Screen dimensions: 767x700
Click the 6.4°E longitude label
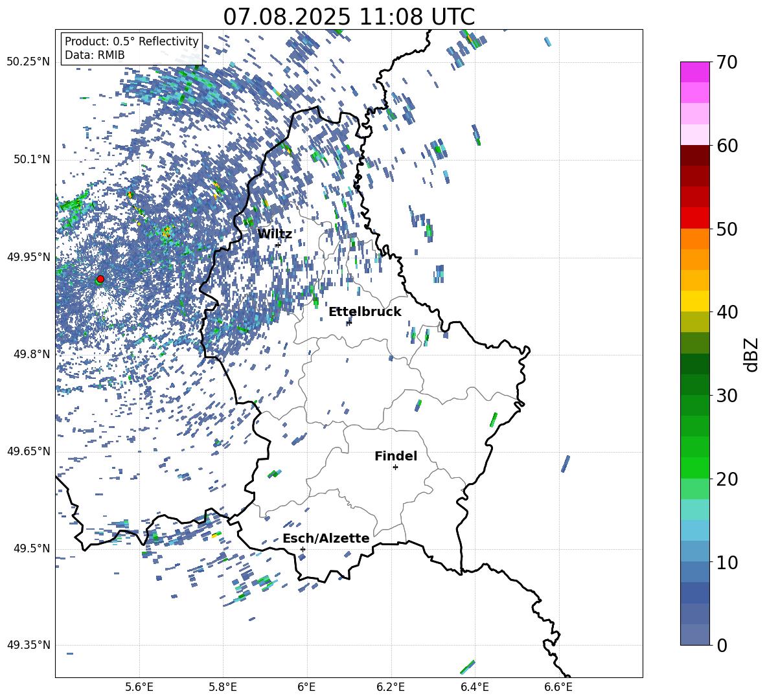(x=474, y=687)
